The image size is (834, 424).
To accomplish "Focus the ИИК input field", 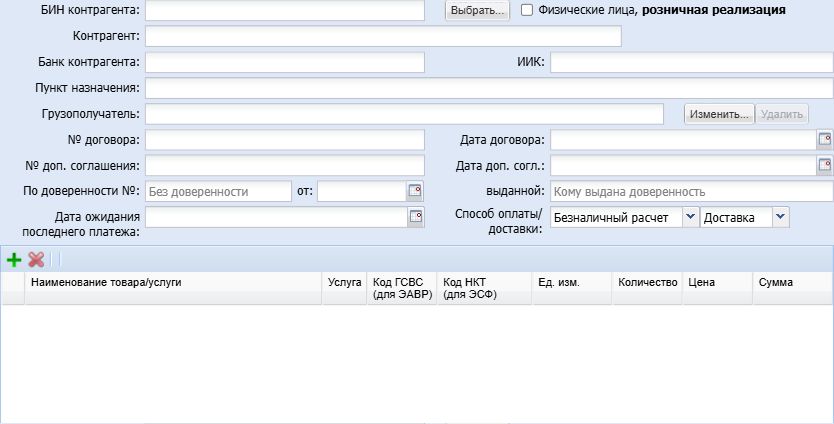I will (691, 62).
